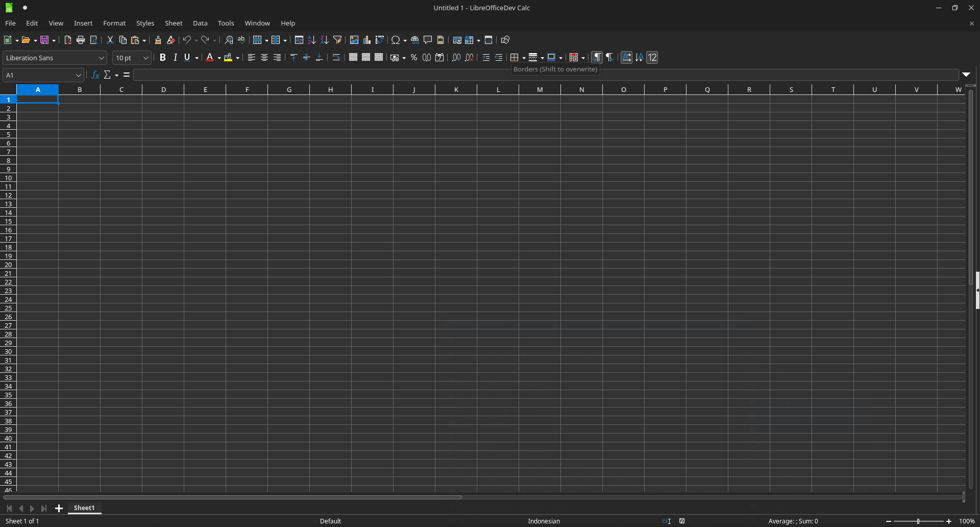Click Insert Pivot Table icon

point(379,40)
